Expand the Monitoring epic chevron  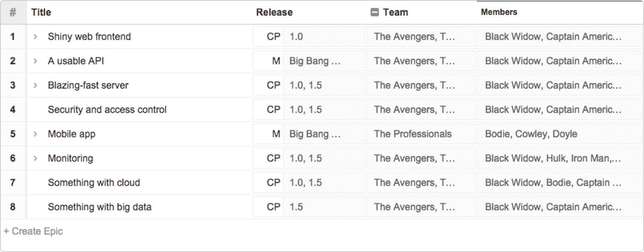point(35,158)
